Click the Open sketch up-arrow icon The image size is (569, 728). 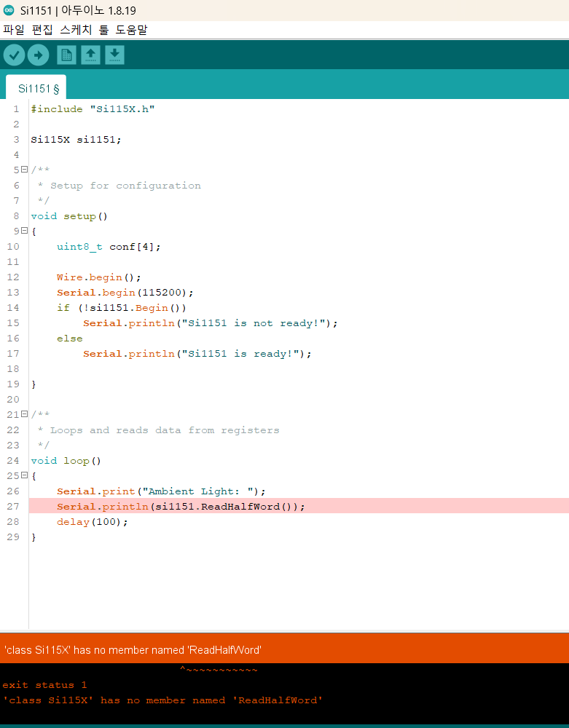point(90,55)
